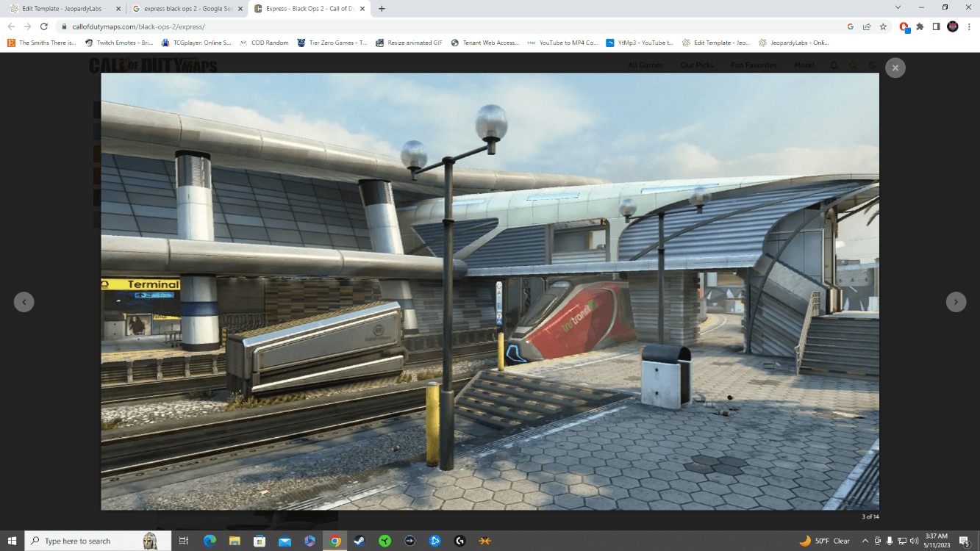Open the Our Picks site menu
The image size is (980, 551).
697,65
